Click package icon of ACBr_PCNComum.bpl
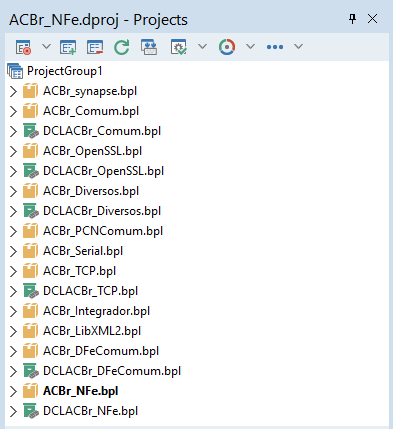The image size is (393, 429). pyautogui.click(x=30, y=231)
